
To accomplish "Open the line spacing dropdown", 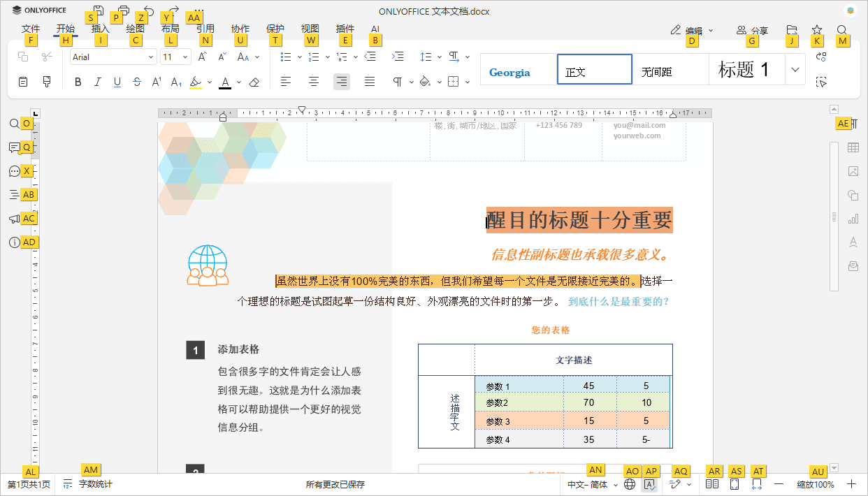I will pyautogui.click(x=428, y=57).
